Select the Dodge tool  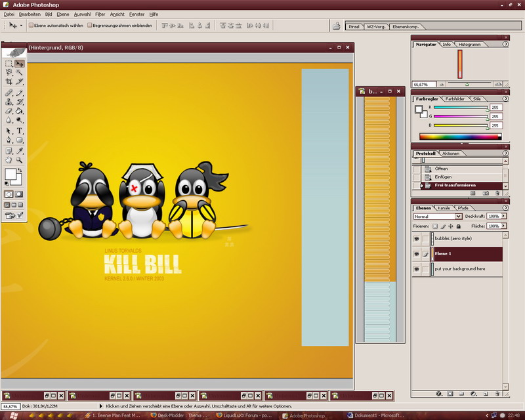(x=20, y=120)
